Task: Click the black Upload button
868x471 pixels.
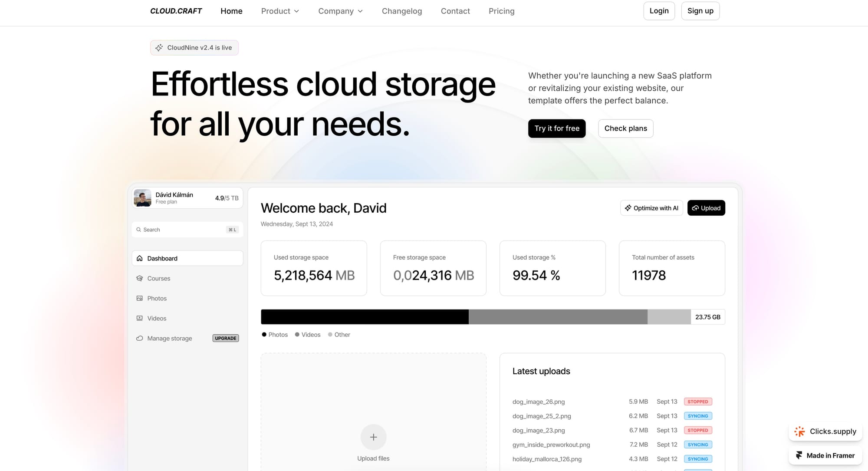Action: pyautogui.click(x=706, y=208)
